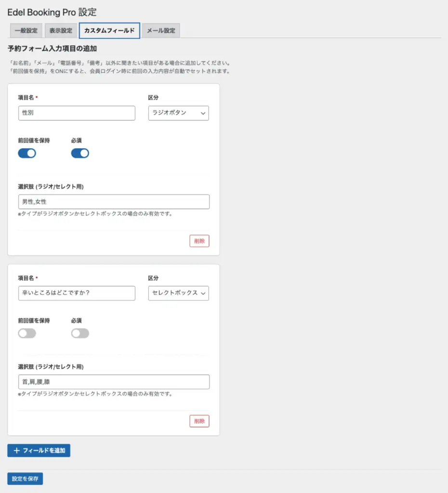Click the 首,肩,腰,膝 options input
Screen dimensions: 448x493
114,382
